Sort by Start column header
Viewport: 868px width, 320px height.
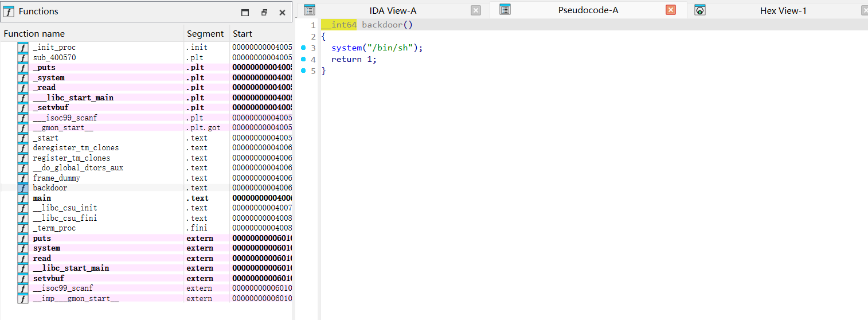[x=261, y=34]
